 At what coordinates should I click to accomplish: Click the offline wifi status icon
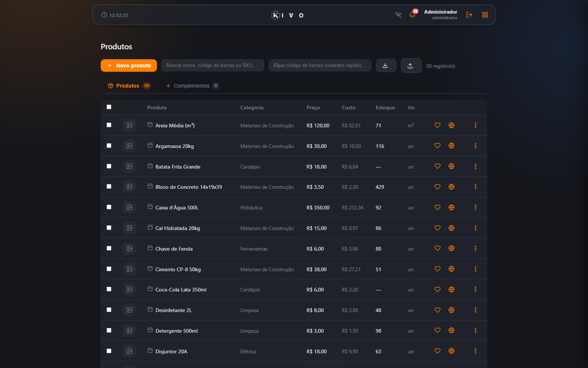(398, 15)
